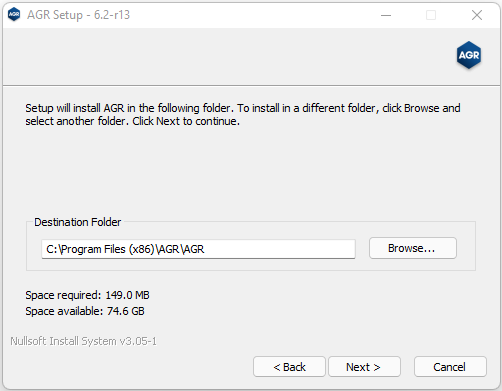502x391 pixels.
Task: Close the AGR Setup installer window
Action: pyautogui.click(x=477, y=15)
